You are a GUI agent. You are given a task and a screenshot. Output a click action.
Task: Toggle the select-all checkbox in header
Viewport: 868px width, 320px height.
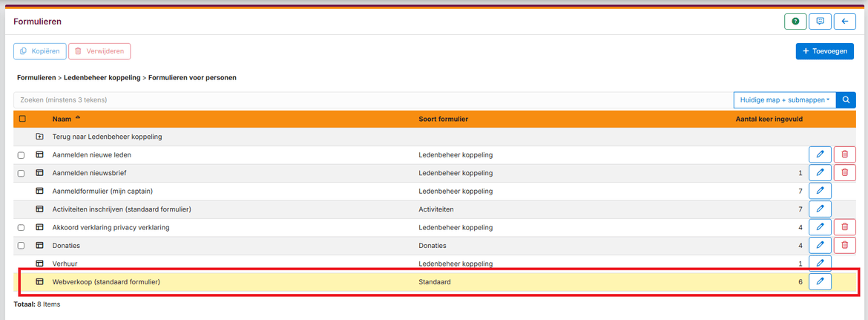click(x=22, y=119)
